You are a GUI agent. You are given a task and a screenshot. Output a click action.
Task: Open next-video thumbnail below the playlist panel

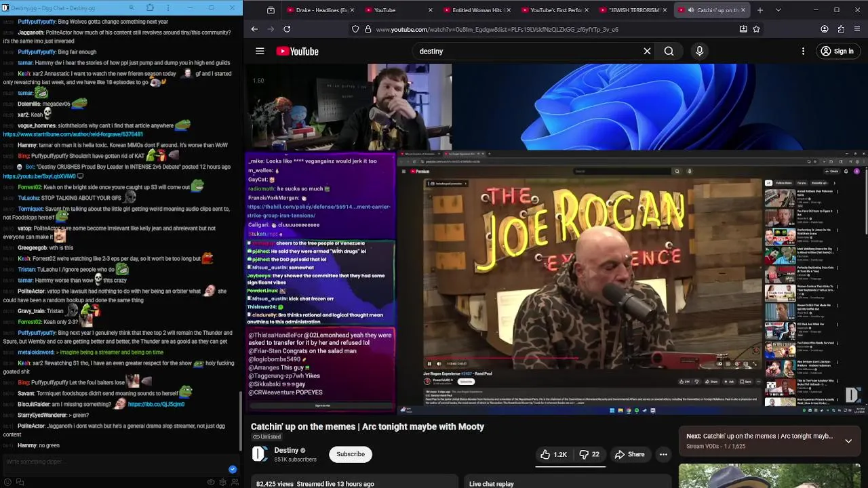click(770, 476)
